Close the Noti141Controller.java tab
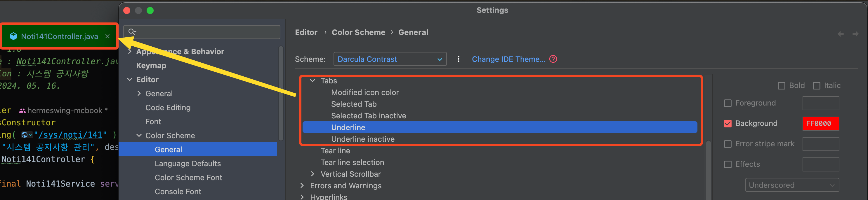The height and width of the screenshot is (200, 868). point(107,36)
